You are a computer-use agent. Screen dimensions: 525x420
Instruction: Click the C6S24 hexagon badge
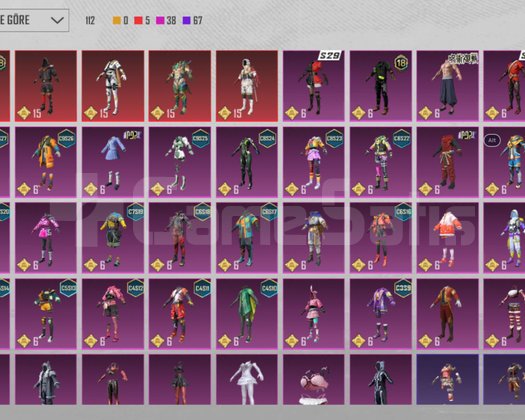click(268, 139)
